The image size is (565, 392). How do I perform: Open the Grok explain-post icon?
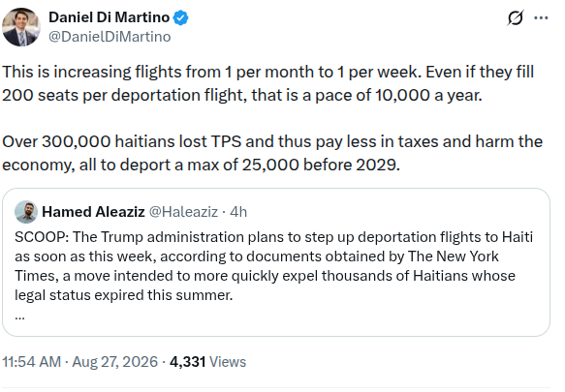(516, 17)
